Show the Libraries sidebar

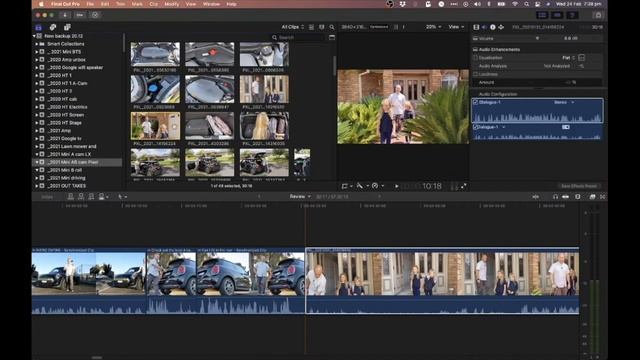(38, 27)
